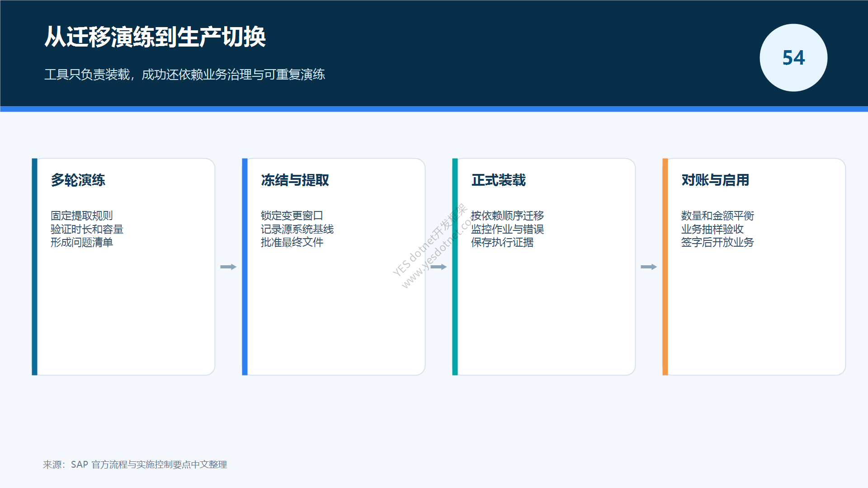868x488 pixels.
Task: Click the line 验证时长和容量
Action: pos(87,229)
